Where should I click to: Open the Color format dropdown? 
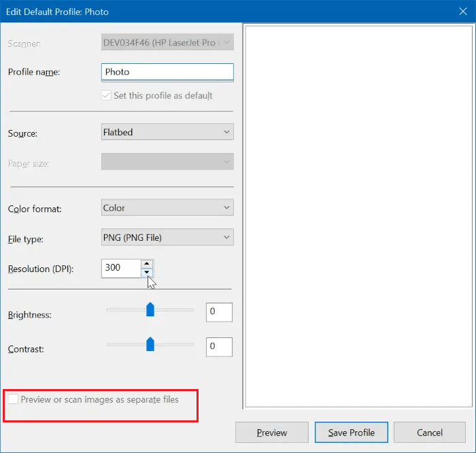pyautogui.click(x=167, y=207)
